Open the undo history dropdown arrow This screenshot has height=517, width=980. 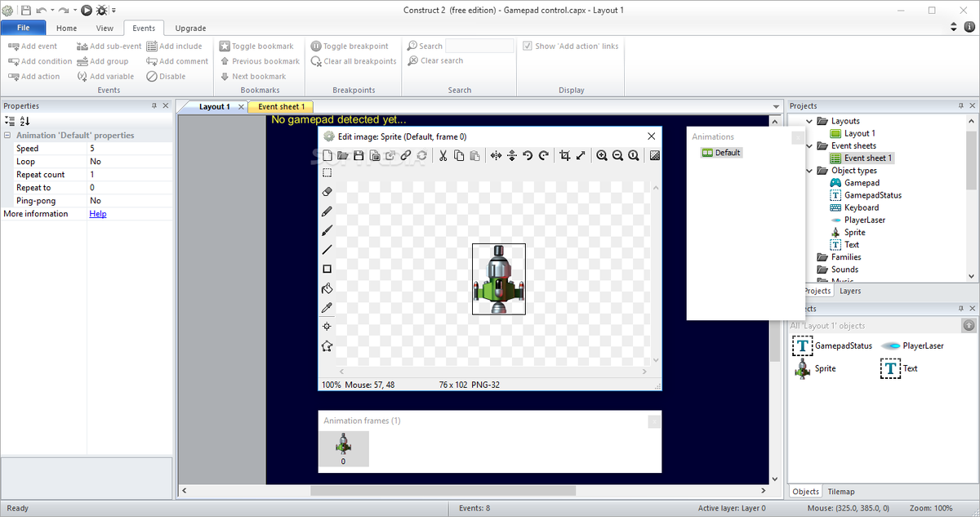tap(53, 10)
